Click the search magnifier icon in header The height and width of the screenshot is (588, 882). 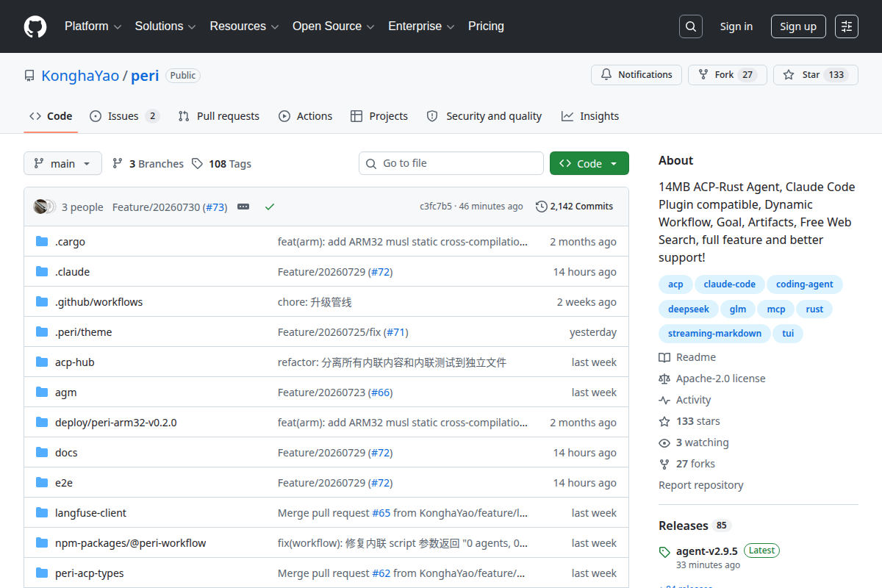691,26
